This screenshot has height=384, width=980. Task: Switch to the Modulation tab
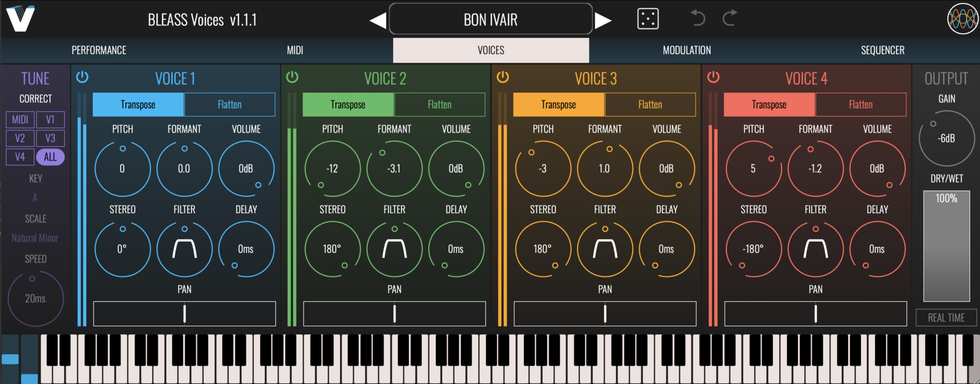coord(687,50)
